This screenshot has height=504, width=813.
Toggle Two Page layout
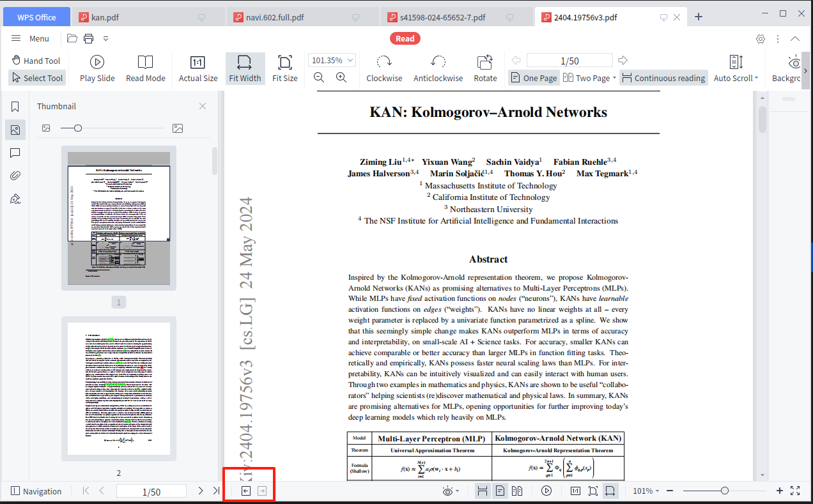coord(586,78)
